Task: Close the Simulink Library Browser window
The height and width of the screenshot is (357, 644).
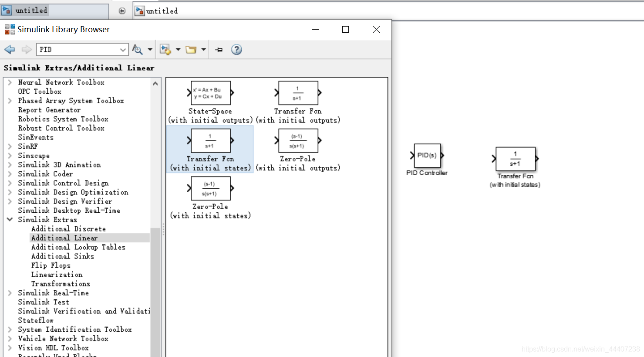Action: pyautogui.click(x=377, y=30)
